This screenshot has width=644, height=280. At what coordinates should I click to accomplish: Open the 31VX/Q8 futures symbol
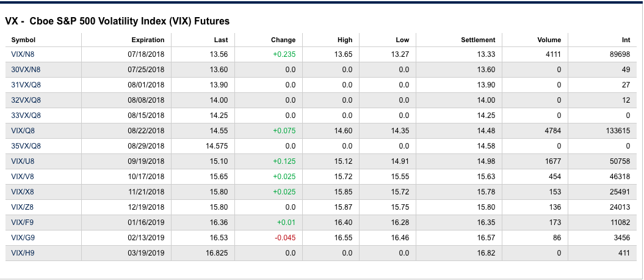click(x=26, y=85)
